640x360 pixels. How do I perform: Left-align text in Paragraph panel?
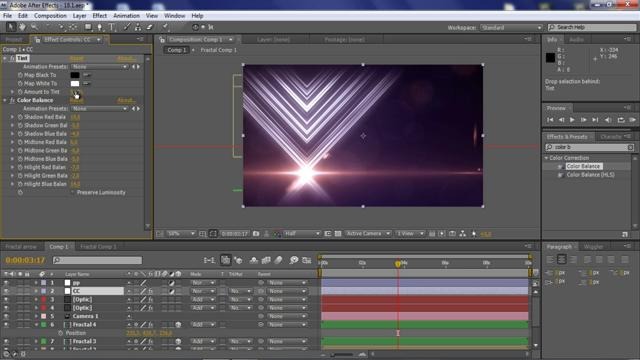coord(550,259)
